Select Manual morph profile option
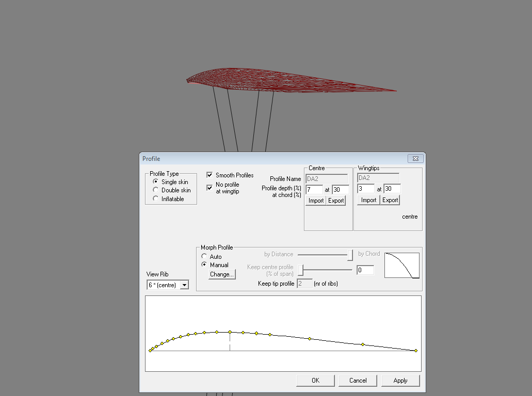 tap(204, 265)
